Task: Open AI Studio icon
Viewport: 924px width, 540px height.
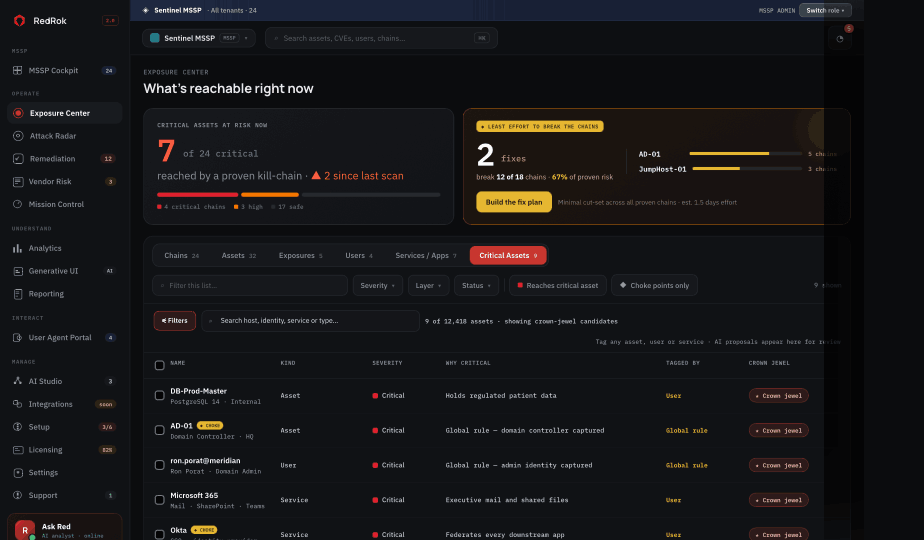Action: pos(18,381)
